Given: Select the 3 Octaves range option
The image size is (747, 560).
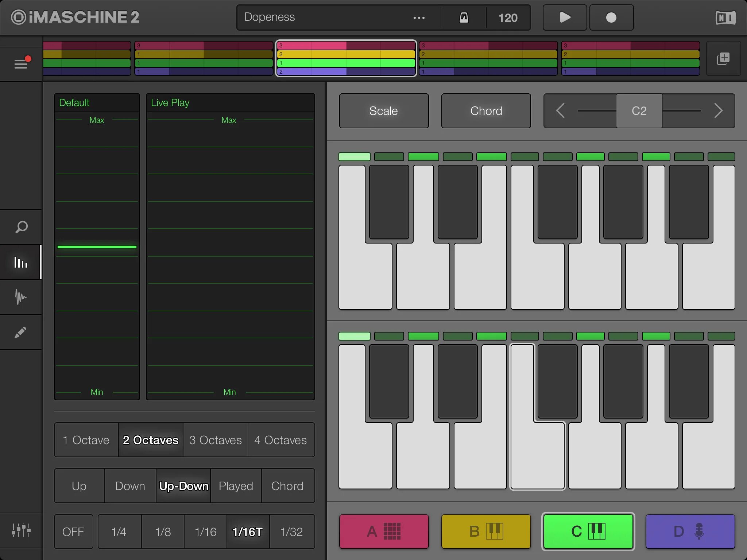Looking at the screenshot, I should coord(215,440).
